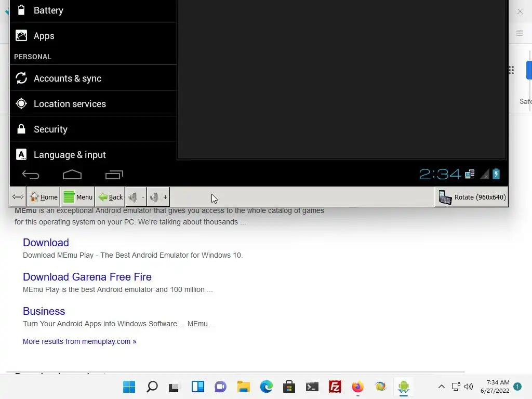Tap Android back navigation arrow
Viewport: 532px width, 399px height.
click(31, 175)
